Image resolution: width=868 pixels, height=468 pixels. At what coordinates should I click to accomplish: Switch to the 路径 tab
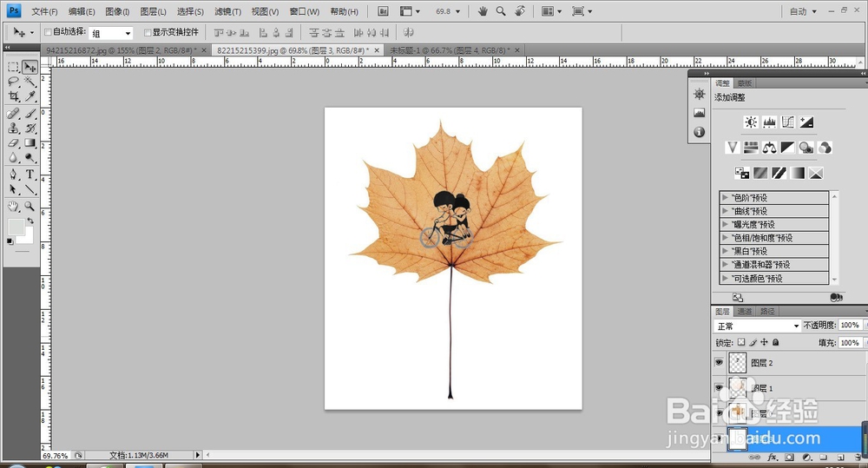pyautogui.click(x=767, y=311)
